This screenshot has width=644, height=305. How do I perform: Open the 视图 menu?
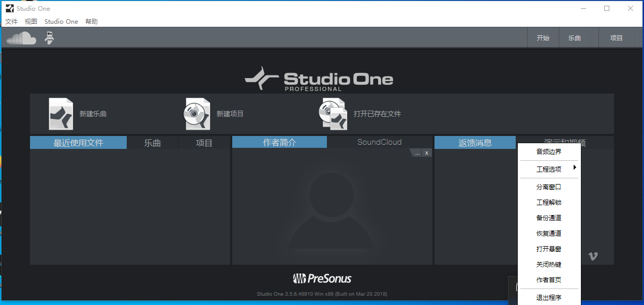click(31, 22)
